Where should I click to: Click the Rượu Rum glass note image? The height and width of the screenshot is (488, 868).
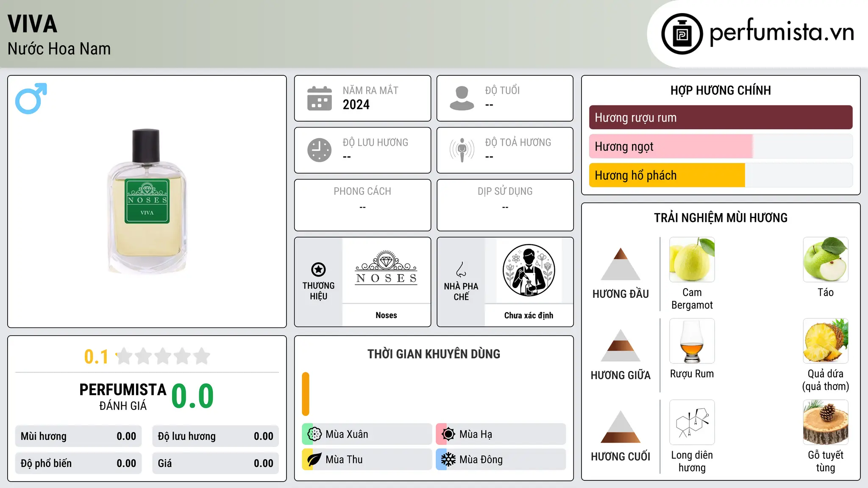point(692,341)
